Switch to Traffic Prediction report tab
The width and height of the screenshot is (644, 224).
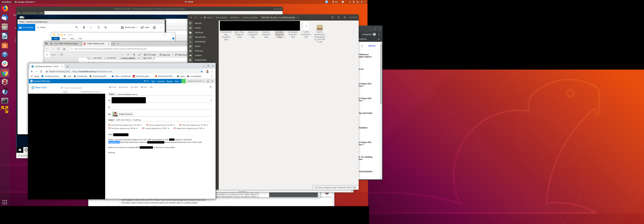pyautogui.click(x=68, y=44)
